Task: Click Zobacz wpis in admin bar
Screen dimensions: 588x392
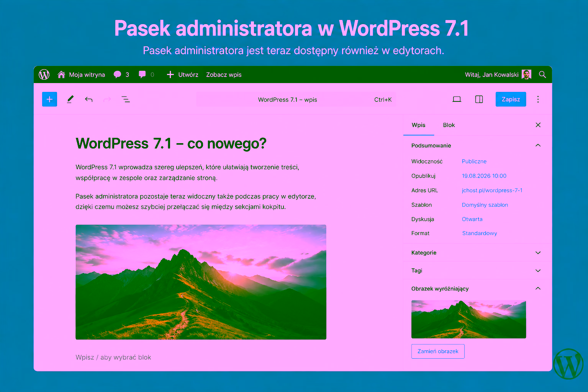Action: pos(224,75)
